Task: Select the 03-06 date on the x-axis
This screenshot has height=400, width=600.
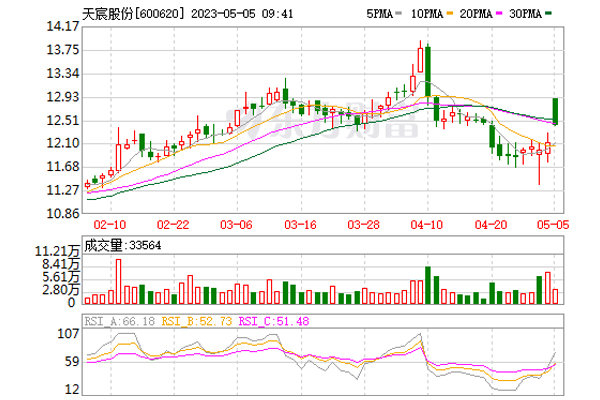Action: coord(237,227)
